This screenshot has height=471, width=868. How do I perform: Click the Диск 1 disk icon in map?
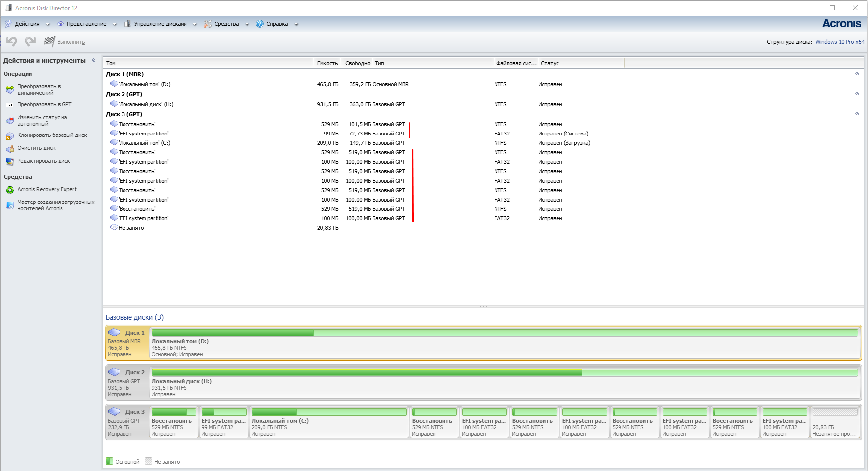[x=114, y=333]
